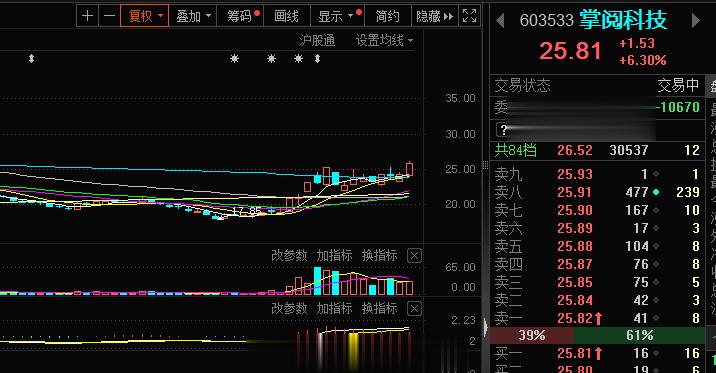
Task: Click the 交易状态 row
Action: pos(597,85)
